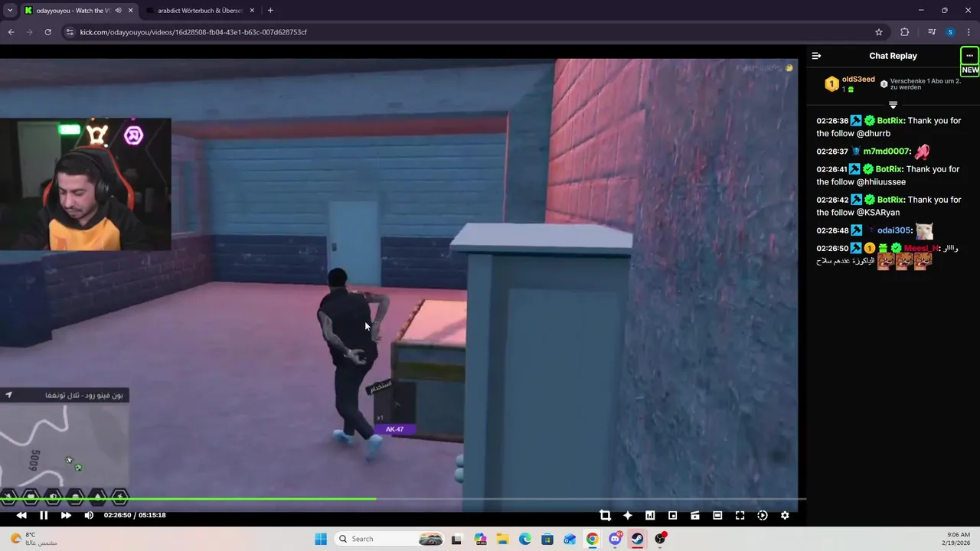The width and height of the screenshot is (980, 551).
Task: Focus the kick.com address bar
Action: pyautogui.click(x=475, y=32)
